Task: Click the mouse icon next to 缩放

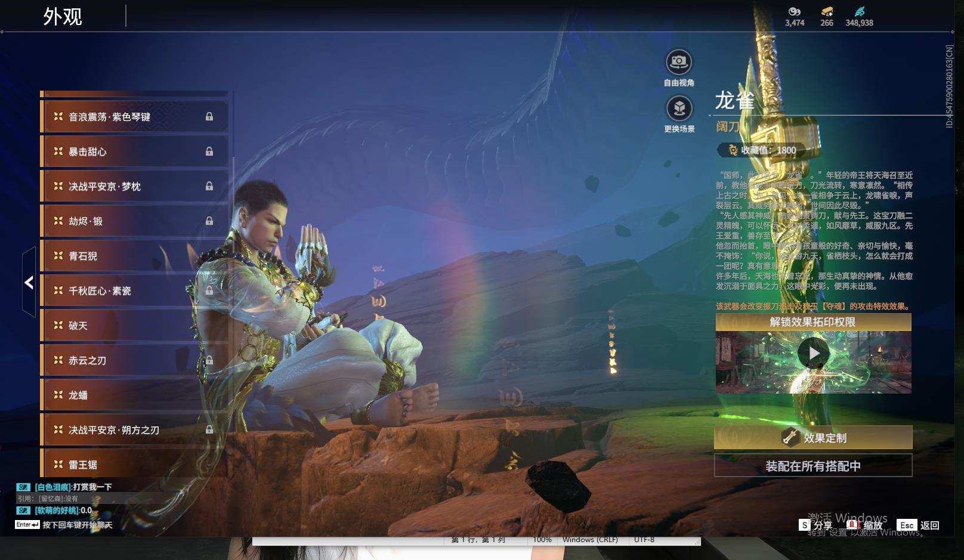Action: [852, 525]
